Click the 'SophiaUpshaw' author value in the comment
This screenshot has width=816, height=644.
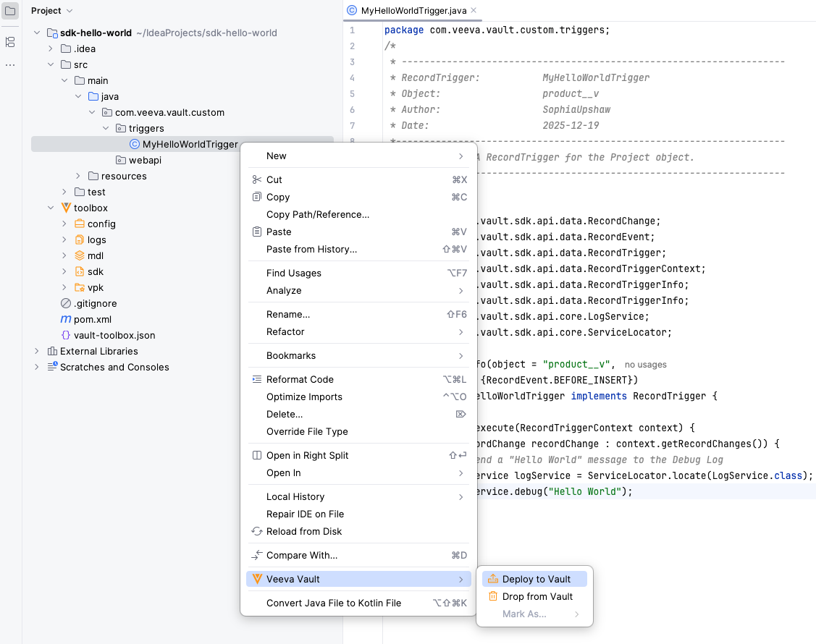(576, 110)
